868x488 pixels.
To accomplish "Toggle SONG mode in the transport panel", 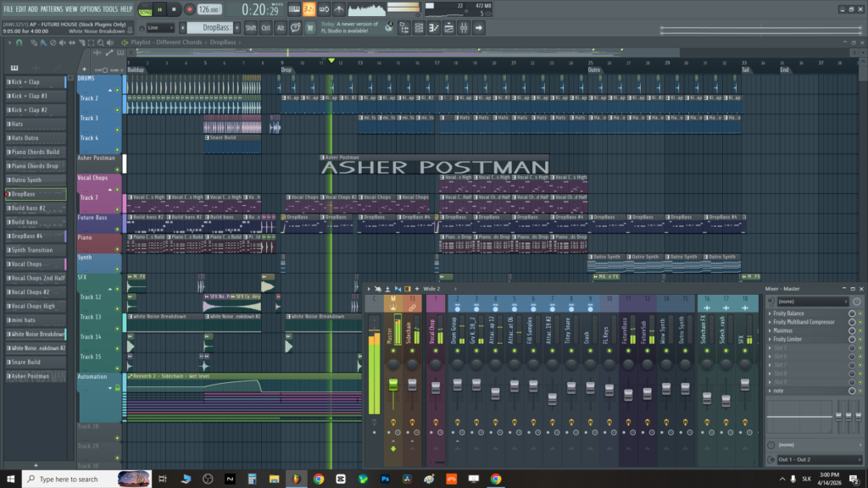I will pos(144,11).
